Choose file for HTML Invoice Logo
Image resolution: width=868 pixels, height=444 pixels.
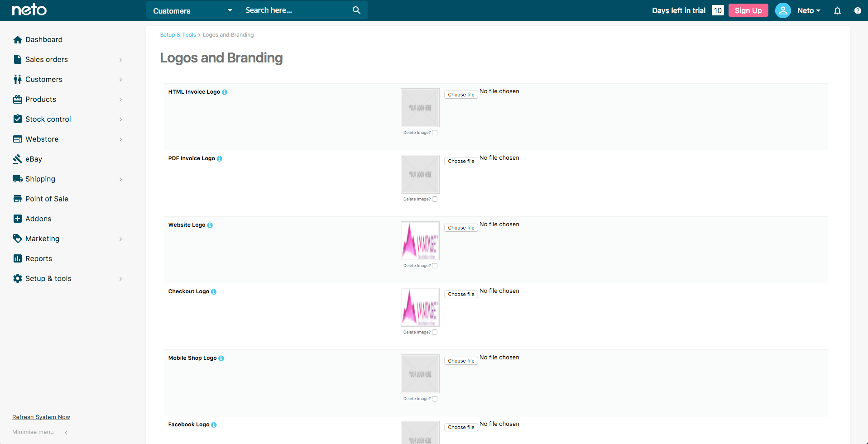pyautogui.click(x=461, y=95)
